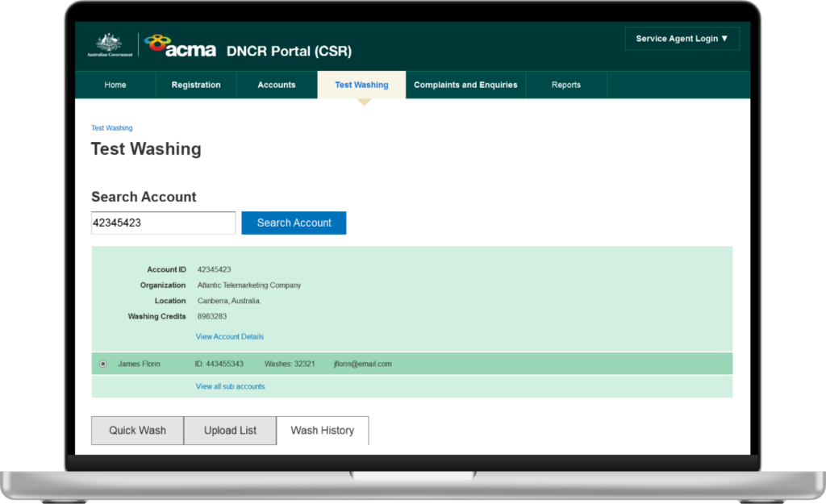Click the jflorin@email.com address
Screen dimensions: 826x504
click(x=362, y=364)
